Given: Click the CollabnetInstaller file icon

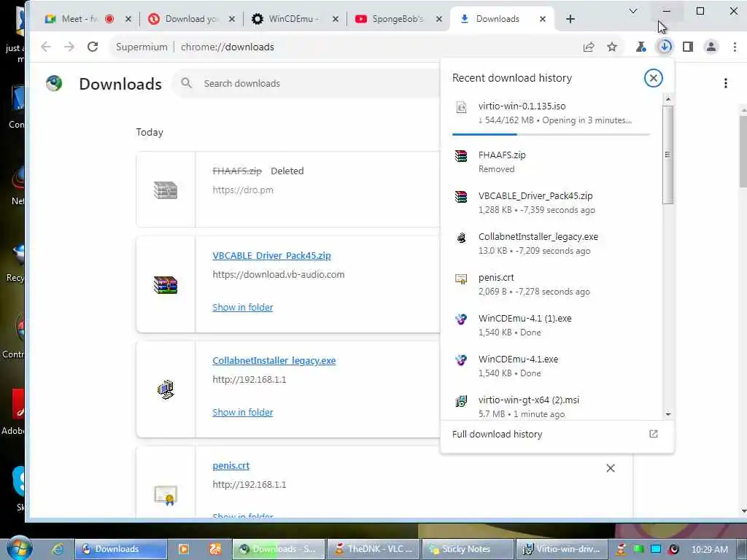Looking at the screenshot, I should (x=166, y=389).
